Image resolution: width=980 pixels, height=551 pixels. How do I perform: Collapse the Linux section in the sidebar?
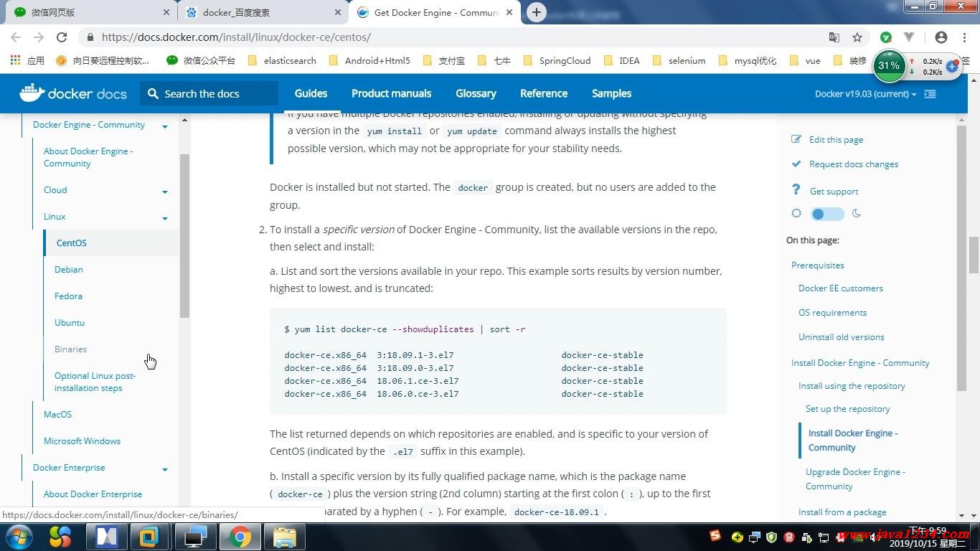tap(165, 218)
